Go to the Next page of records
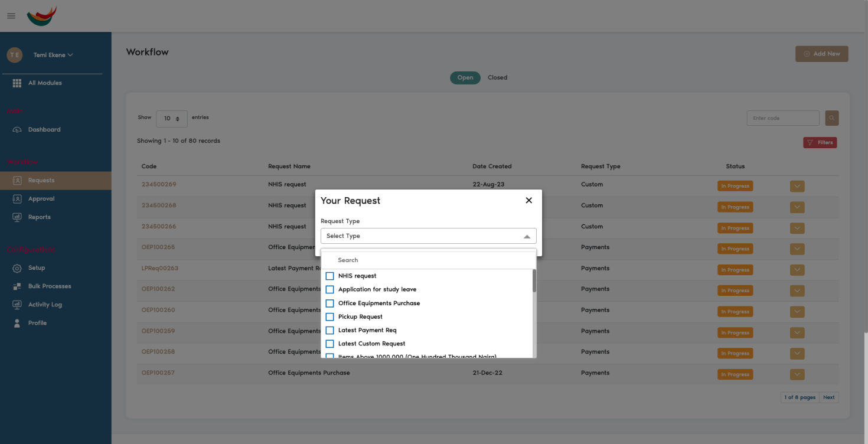Screen dimensions: 868x444 829,397
